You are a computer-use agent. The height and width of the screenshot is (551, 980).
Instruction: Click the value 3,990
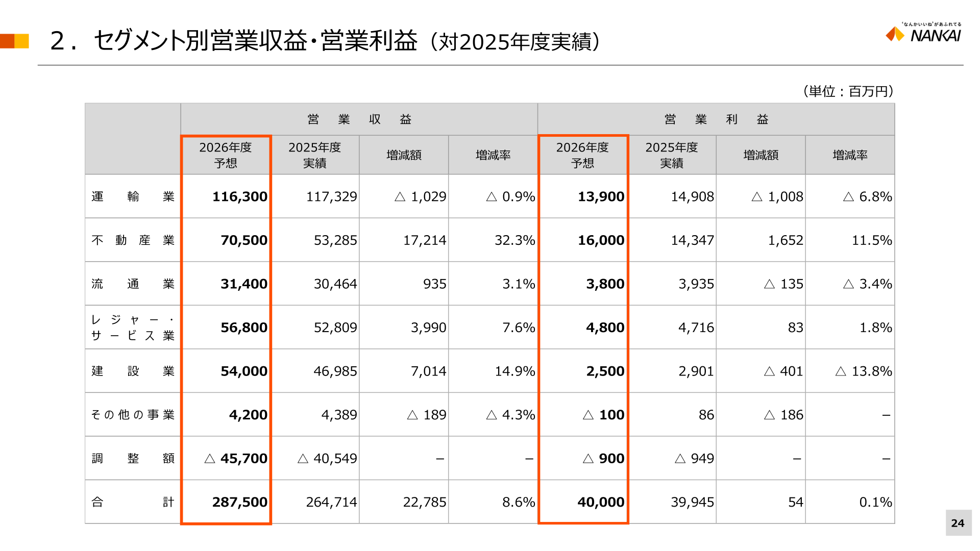428,328
